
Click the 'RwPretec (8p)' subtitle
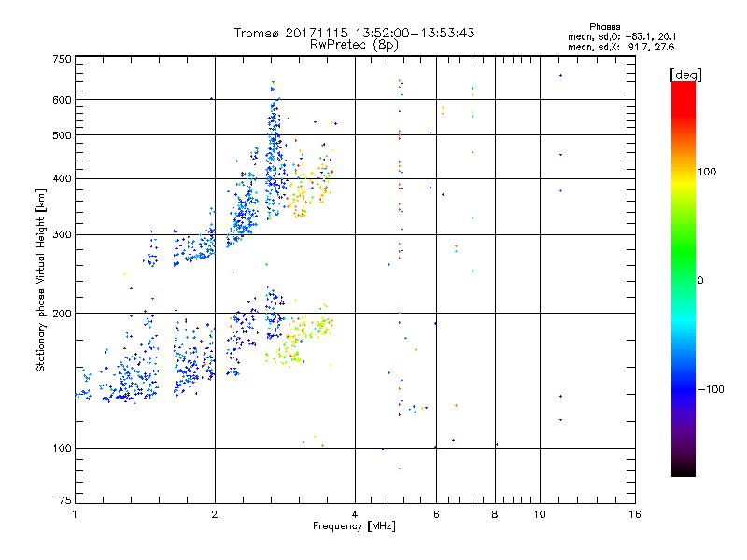click(x=354, y=45)
